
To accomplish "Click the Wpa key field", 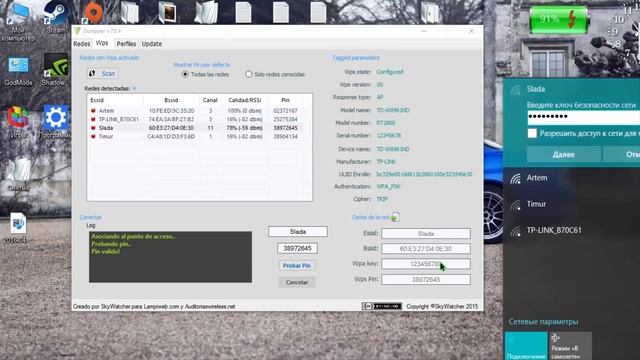I will 426,264.
